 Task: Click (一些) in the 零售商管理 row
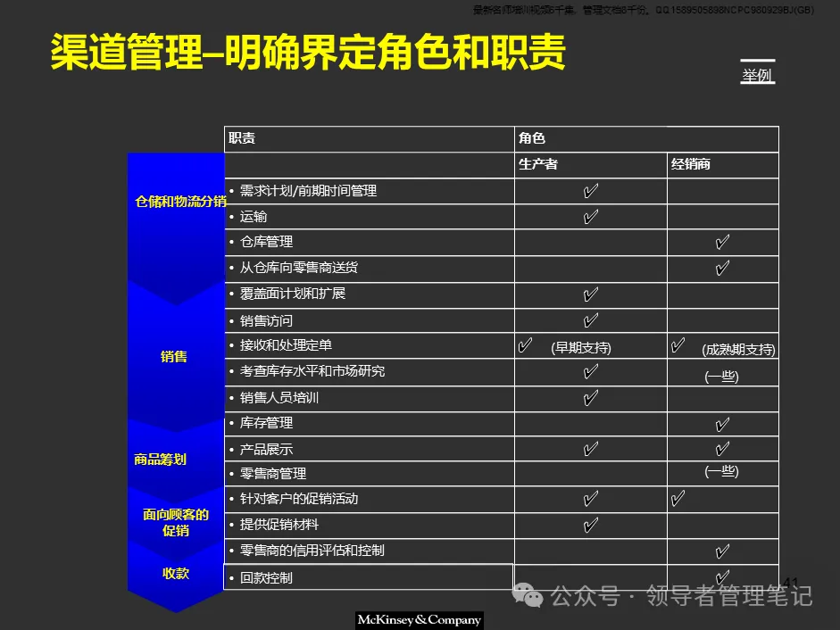(x=721, y=471)
